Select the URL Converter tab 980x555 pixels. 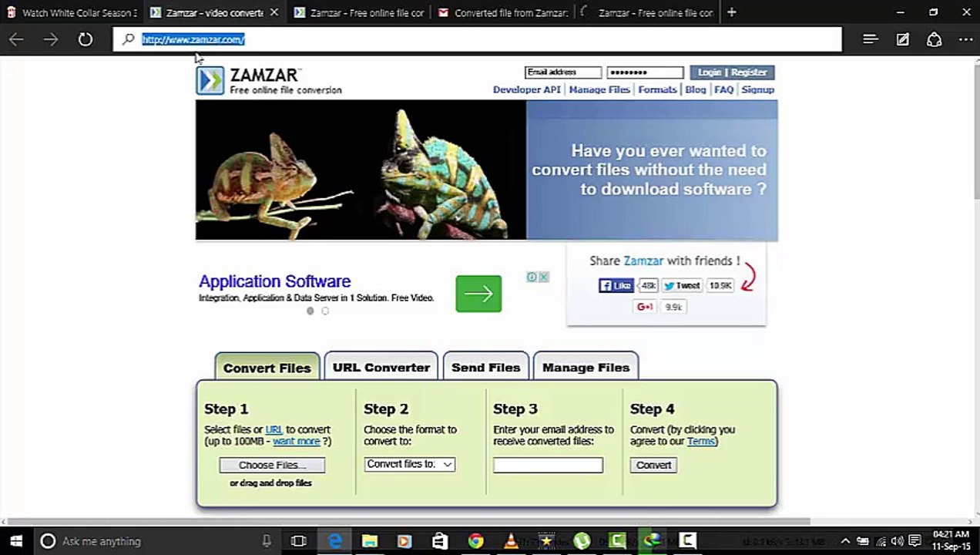[x=381, y=367]
